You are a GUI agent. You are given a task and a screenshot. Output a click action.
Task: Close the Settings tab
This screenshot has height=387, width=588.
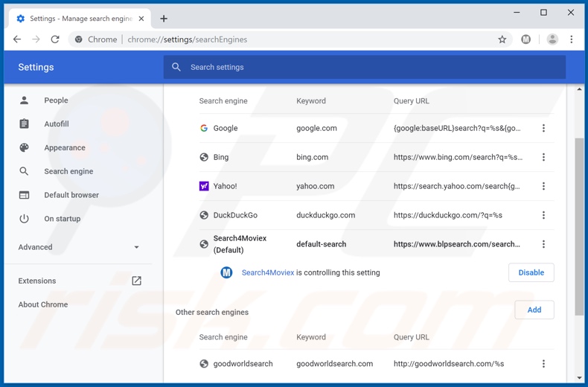pyautogui.click(x=141, y=19)
